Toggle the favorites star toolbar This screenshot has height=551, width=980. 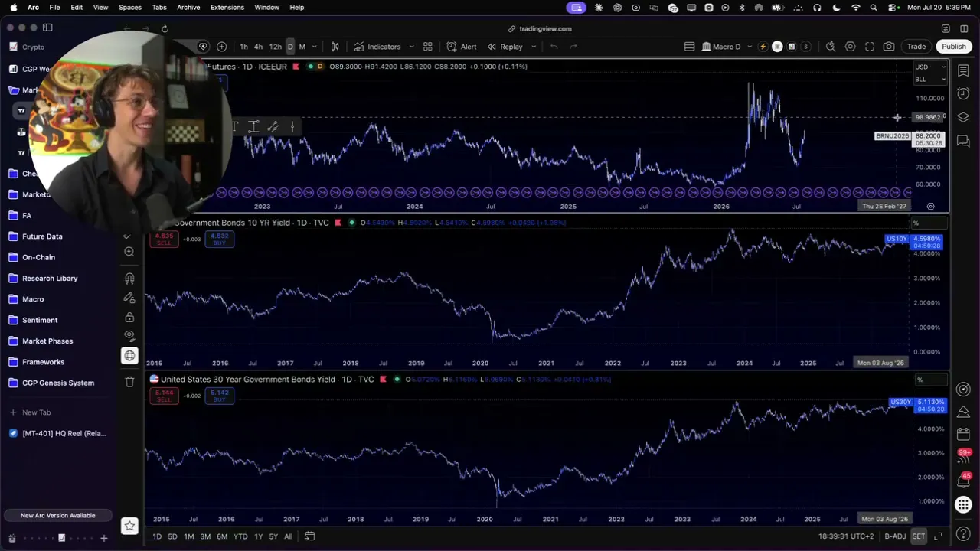(129, 526)
